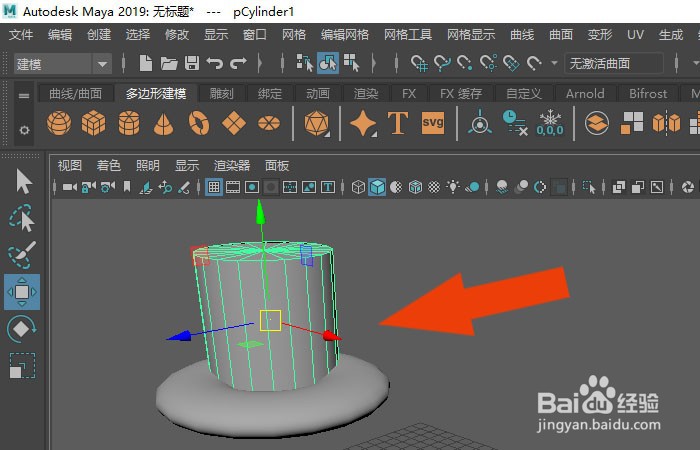Screen dimensions: 700x450
Task: Open the panel 照明 menu
Action: [148, 166]
